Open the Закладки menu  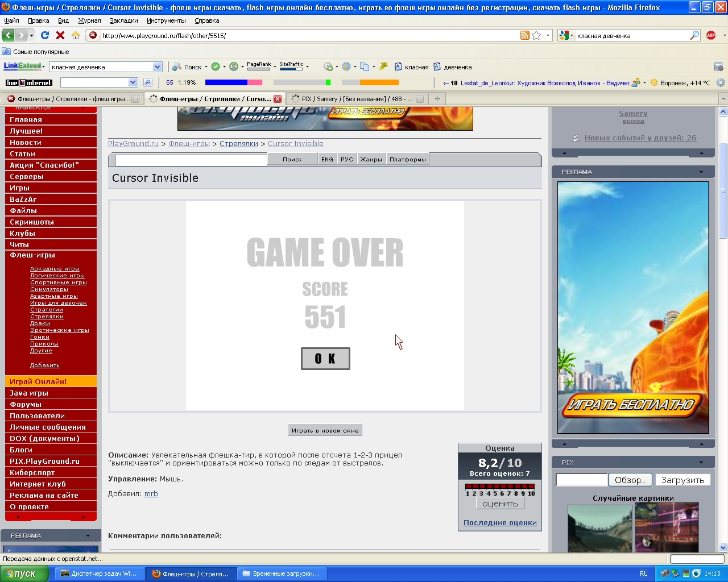coord(124,20)
